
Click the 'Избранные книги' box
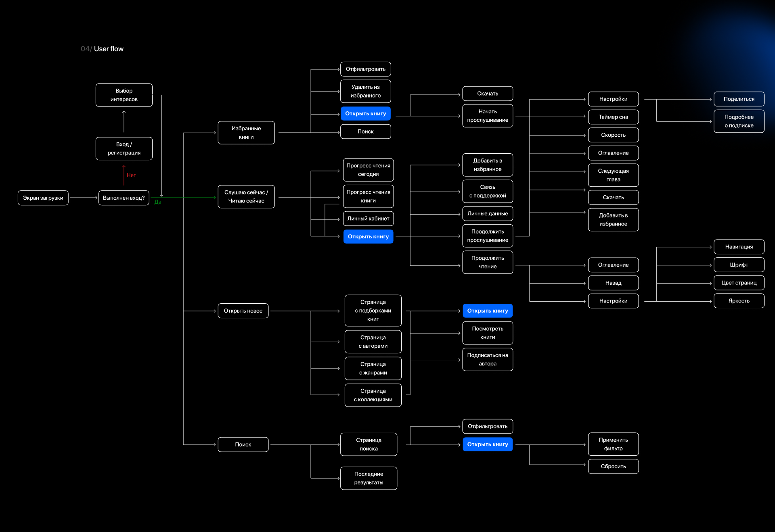pos(246,133)
